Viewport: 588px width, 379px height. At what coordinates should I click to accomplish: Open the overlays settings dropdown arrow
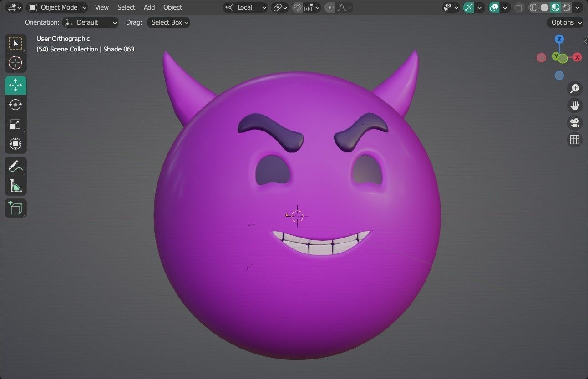[505, 7]
